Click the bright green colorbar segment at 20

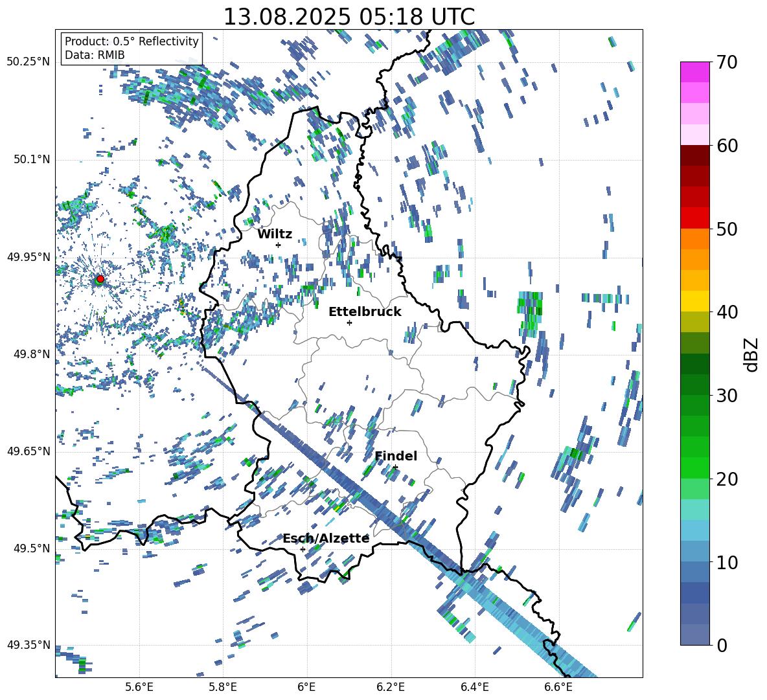click(694, 468)
